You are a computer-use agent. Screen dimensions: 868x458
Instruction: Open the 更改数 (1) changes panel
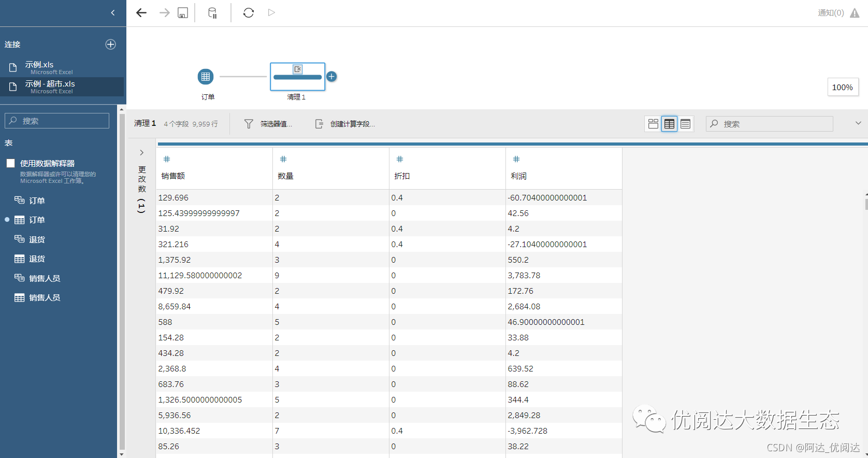click(x=142, y=190)
